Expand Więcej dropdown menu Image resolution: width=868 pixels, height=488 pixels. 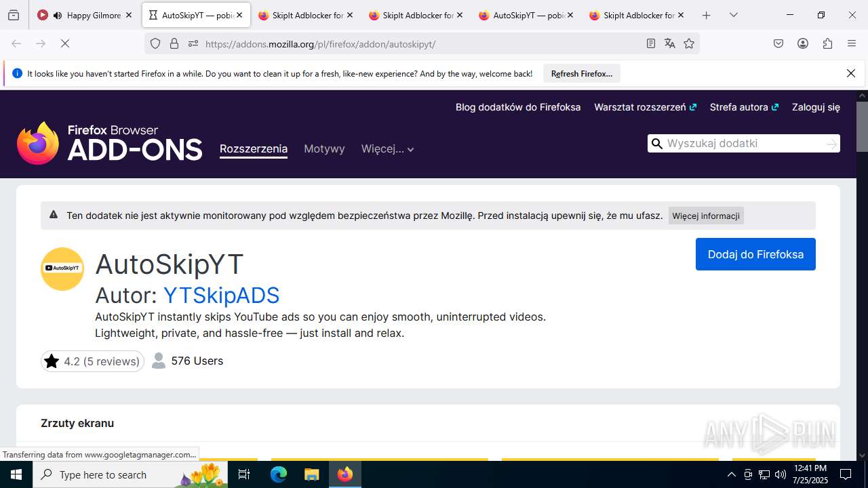point(387,149)
